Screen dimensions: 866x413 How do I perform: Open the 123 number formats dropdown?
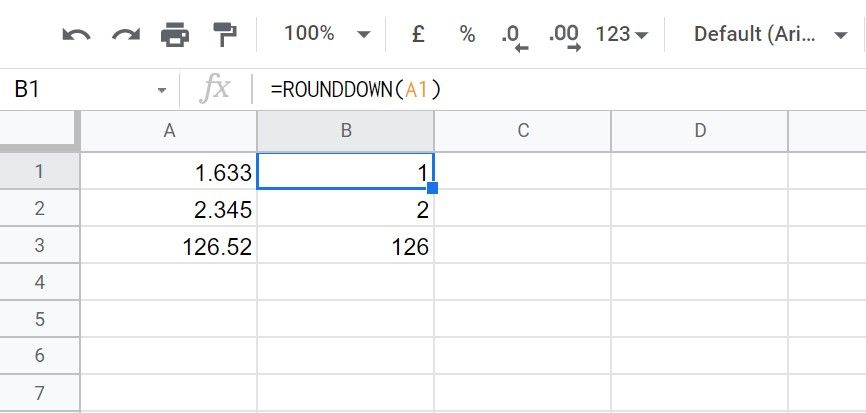point(622,35)
